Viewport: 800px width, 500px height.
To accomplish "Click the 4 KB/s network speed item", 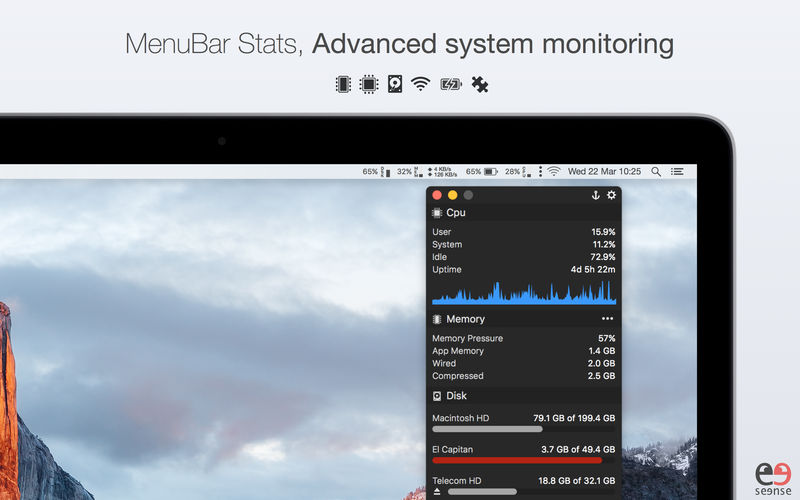I will [442, 171].
